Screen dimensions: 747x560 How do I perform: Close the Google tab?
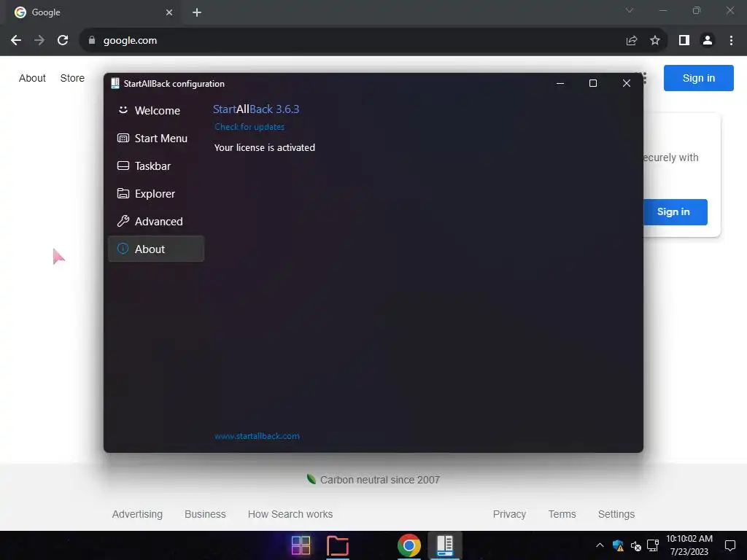tap(169, 12)
